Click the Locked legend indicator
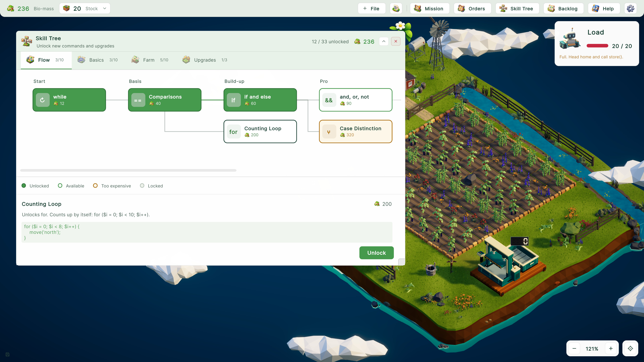Screen dimensions: 644x362 pos(142,186)
